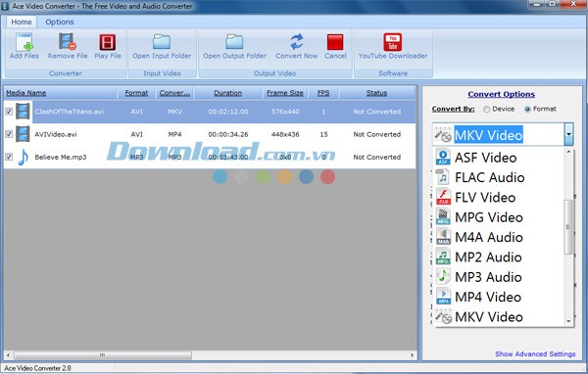Select the AVIVideo.avi file name
588x374 pixels.
(56, 134)
